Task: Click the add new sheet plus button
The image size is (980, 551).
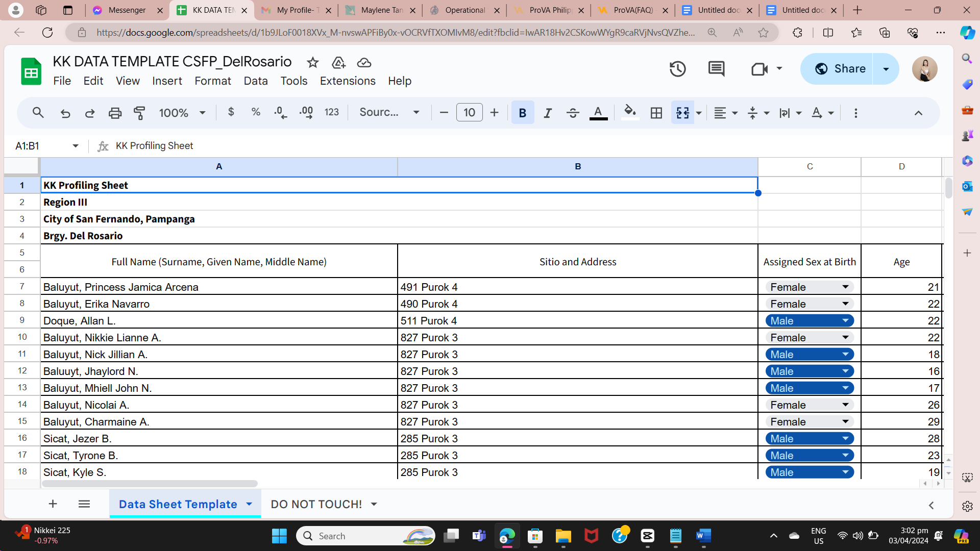Action: [x=53, y=504]
